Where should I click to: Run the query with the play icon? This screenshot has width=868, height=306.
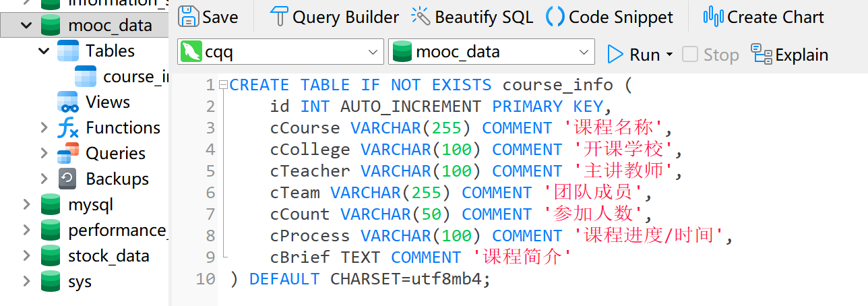click(x=615, y=54)
